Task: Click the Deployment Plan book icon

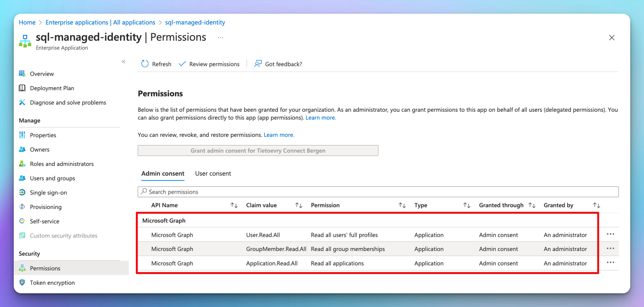Action: [x=22, y=88]
